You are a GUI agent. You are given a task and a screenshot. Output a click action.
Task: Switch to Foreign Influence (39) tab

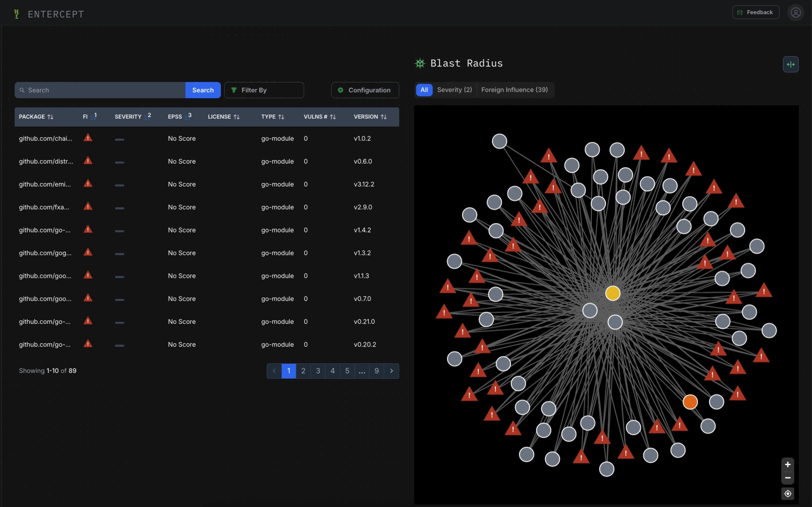[514, 90]
